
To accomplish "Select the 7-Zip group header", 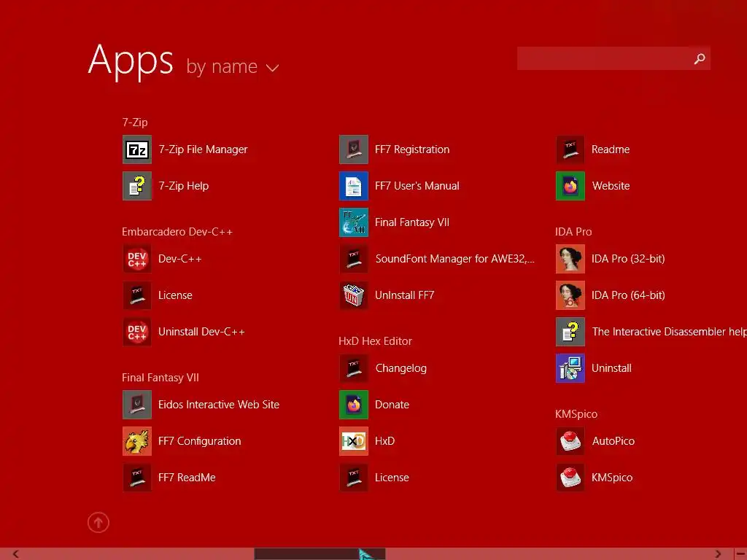I will (135, 122).
